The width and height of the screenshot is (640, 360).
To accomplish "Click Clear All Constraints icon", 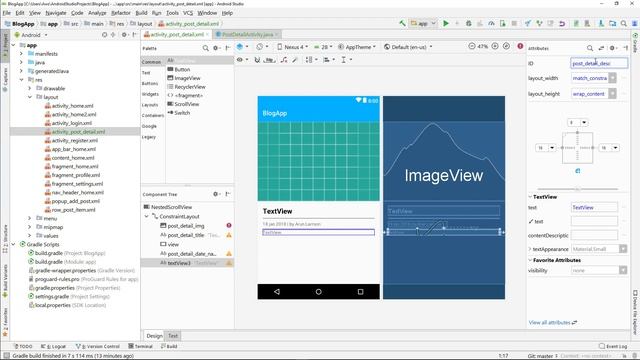I will click(x=284, y=60).
